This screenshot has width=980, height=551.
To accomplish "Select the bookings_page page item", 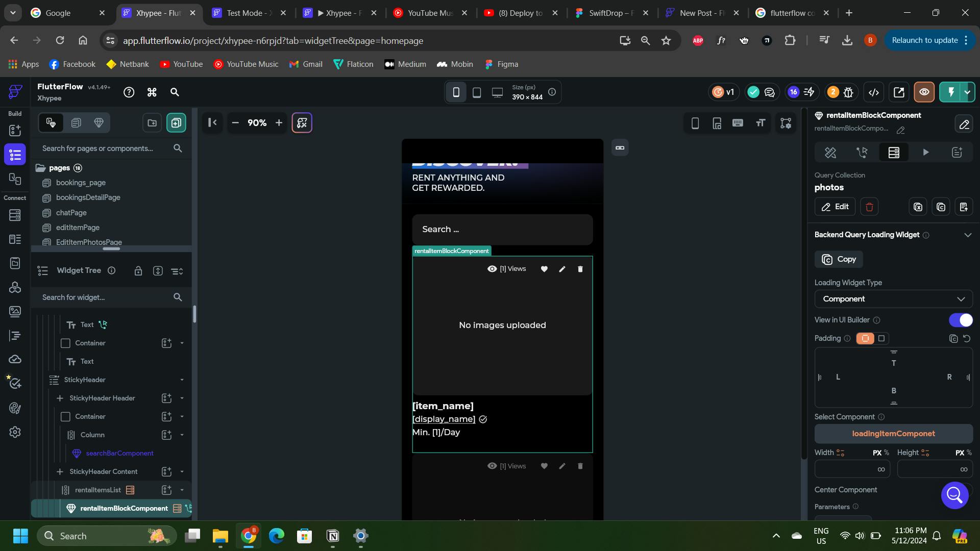I will pos(81,183).
